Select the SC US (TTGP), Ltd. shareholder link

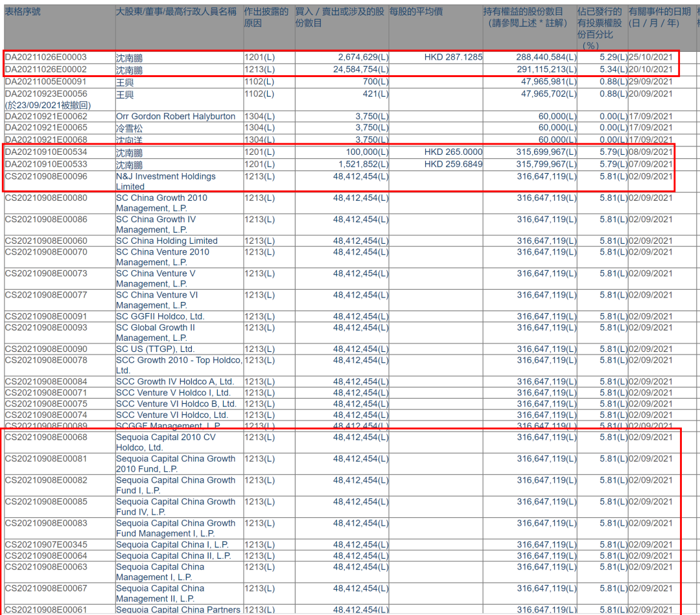pos(155,349)
